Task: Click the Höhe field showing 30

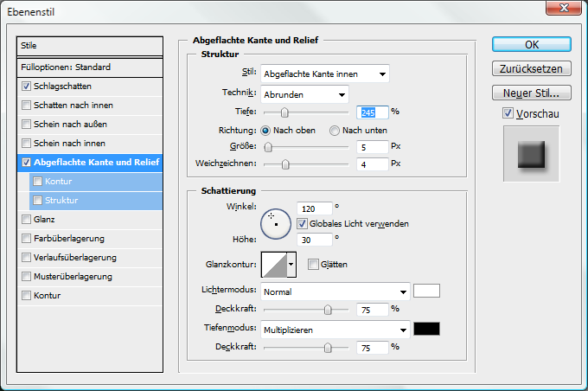Action: pyautogui.click(x=314, y=240)
